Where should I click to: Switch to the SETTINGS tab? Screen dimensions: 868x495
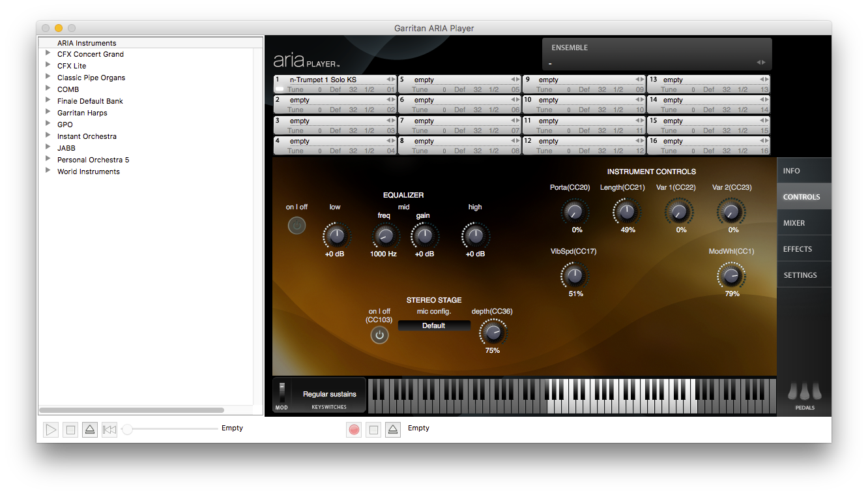point(804,275)
